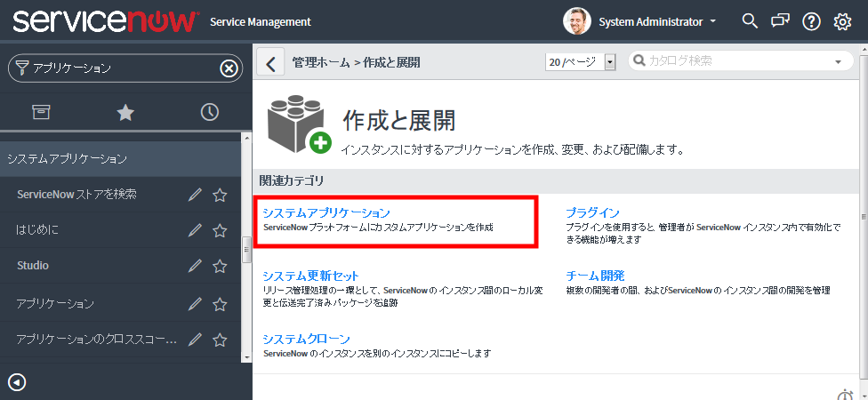This screenshot has height=400, width=868.
Task: Open チーム開発 category link
Action: (595, 276)
